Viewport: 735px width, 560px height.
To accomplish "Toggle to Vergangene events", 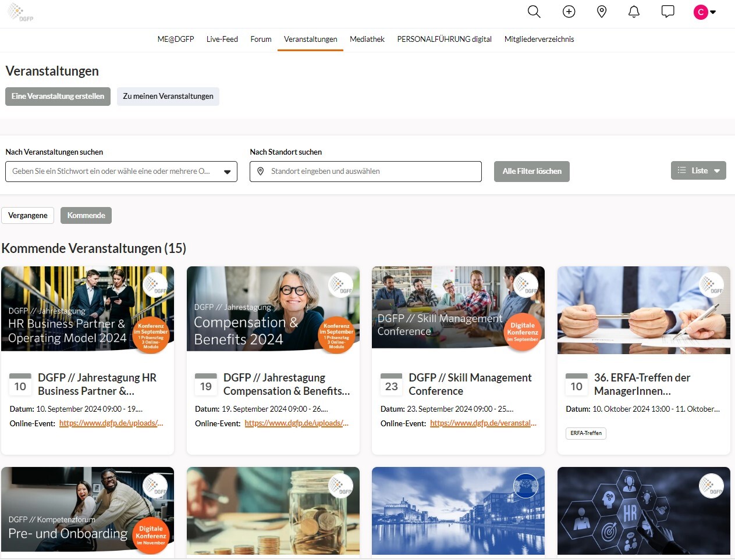I will 28,216.
